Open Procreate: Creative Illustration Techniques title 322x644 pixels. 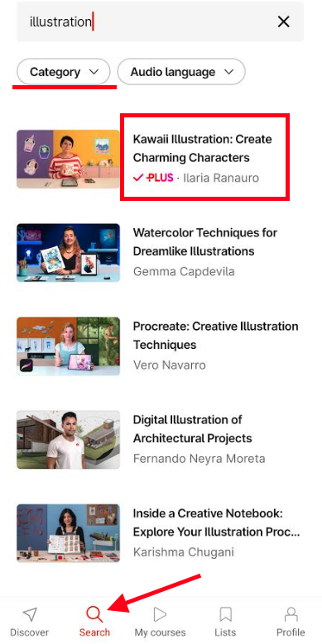(215, 336)
